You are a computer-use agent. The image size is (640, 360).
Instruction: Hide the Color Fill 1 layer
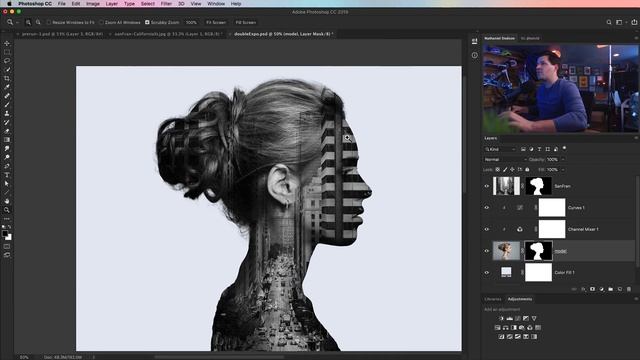click(487, 272)
